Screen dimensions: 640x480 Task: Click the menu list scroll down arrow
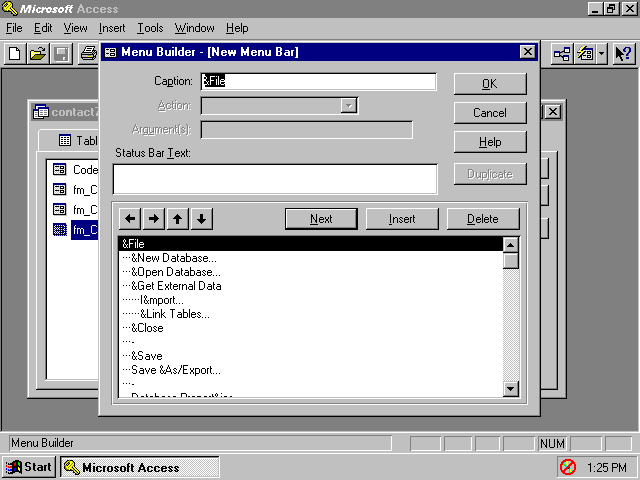pyautogui.click(x=511, y=389)
